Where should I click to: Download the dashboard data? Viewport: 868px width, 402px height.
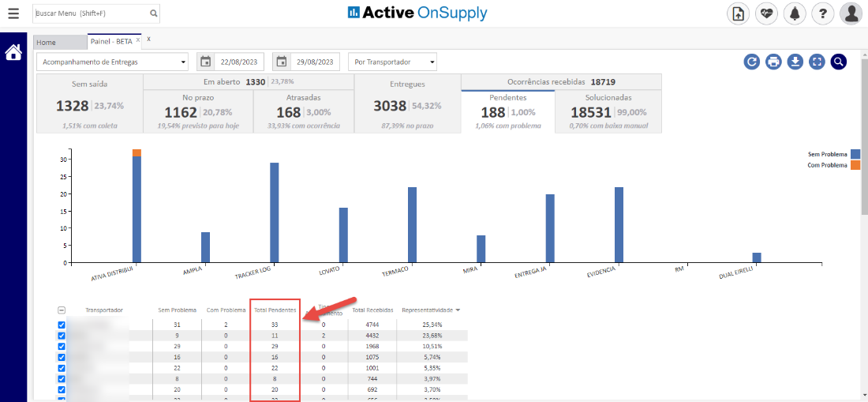pos(795,62)
